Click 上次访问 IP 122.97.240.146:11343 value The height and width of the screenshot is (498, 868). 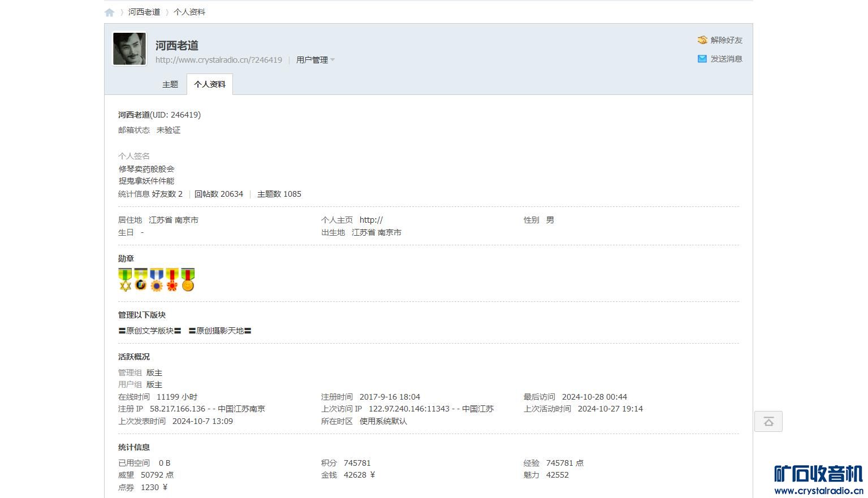pos(431,409)
